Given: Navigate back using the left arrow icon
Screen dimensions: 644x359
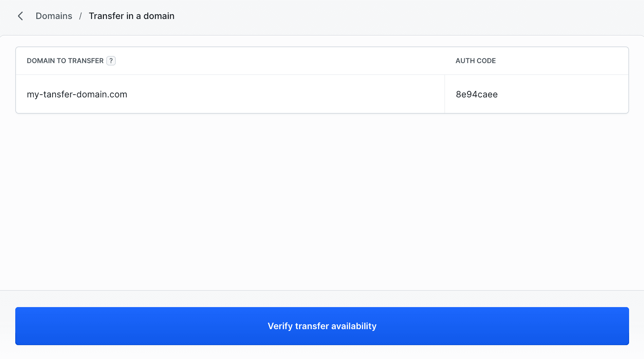Looking at the screenshot, I should [20, 16].
